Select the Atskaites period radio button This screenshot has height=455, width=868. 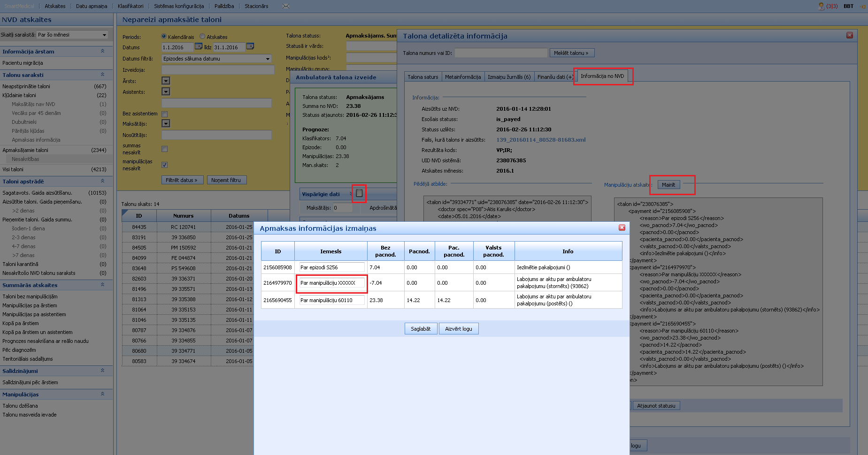(202, 37)
